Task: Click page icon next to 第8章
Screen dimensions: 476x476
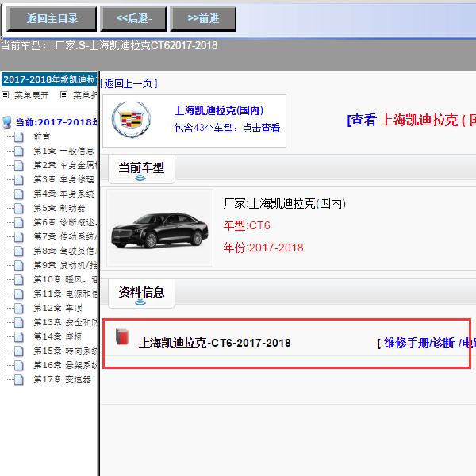Action: click(19, 251)
